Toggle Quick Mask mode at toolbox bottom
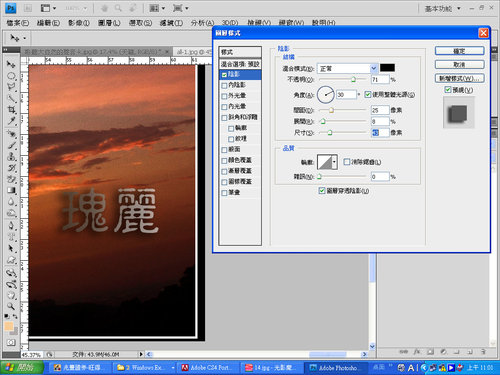This screenshot has width=500, height=375. (x=11, y=342)
